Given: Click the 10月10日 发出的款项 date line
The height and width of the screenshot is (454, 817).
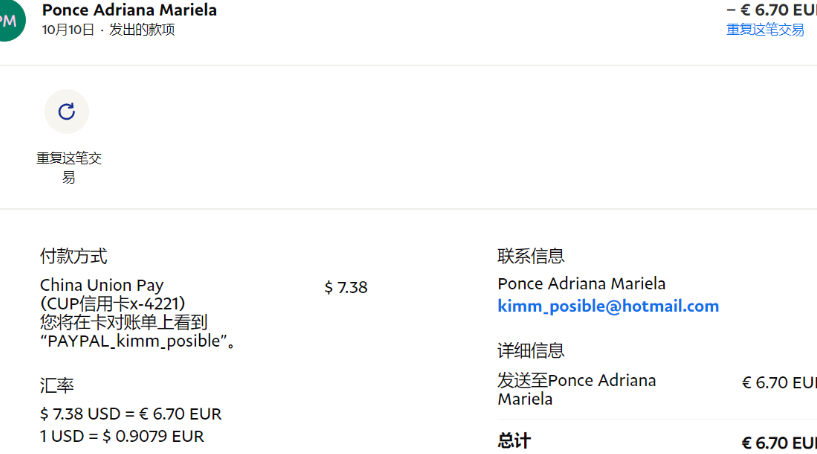Looking at the screenshot, I should coord(108,30).
